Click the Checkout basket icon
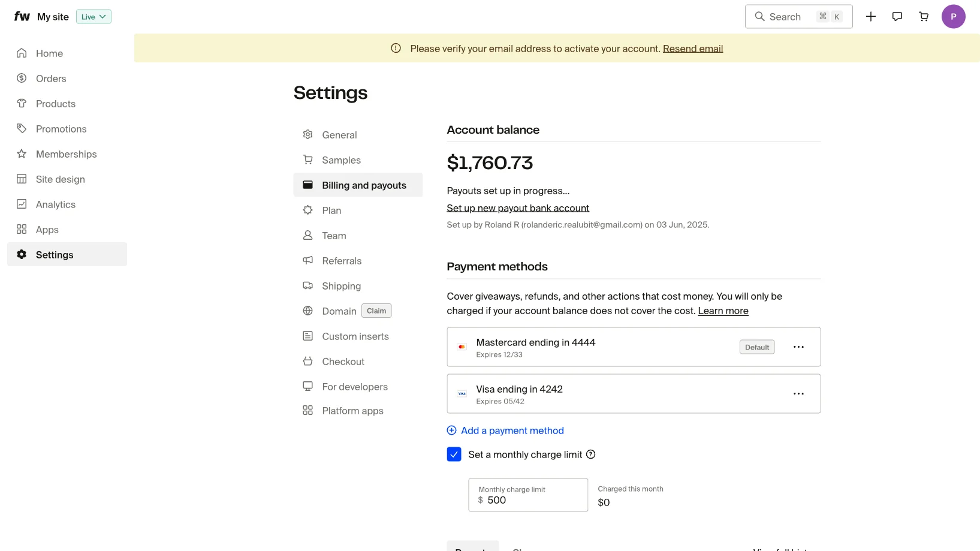The image size is (980, 551). pos(307,361)
